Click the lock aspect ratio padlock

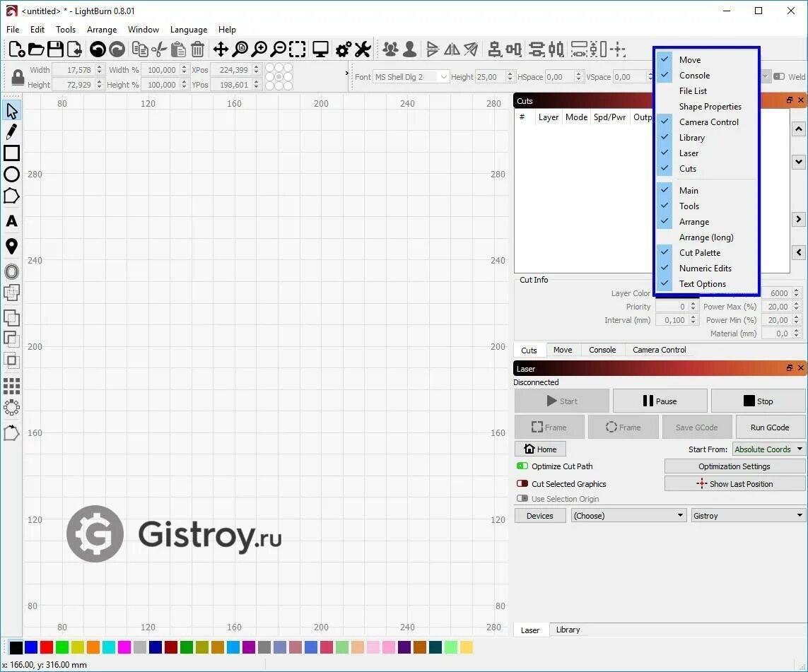pos(18,77)
